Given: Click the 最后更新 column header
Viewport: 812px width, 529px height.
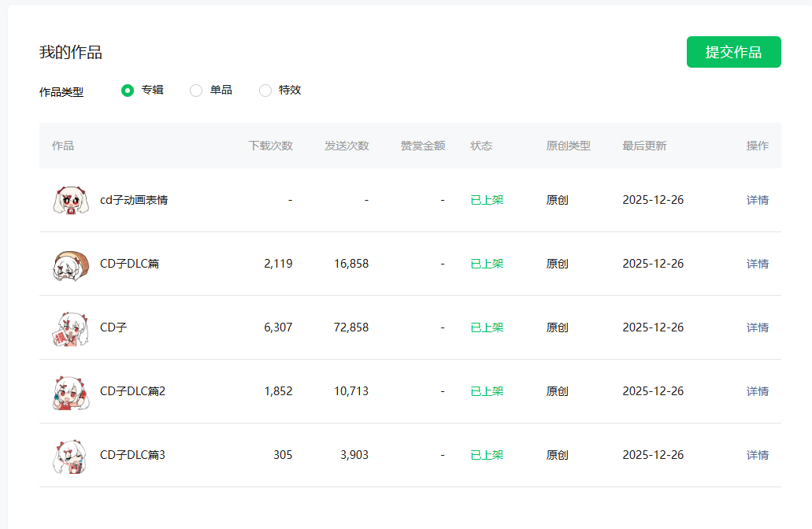Looking at the screenshot, I should [644, 146].
